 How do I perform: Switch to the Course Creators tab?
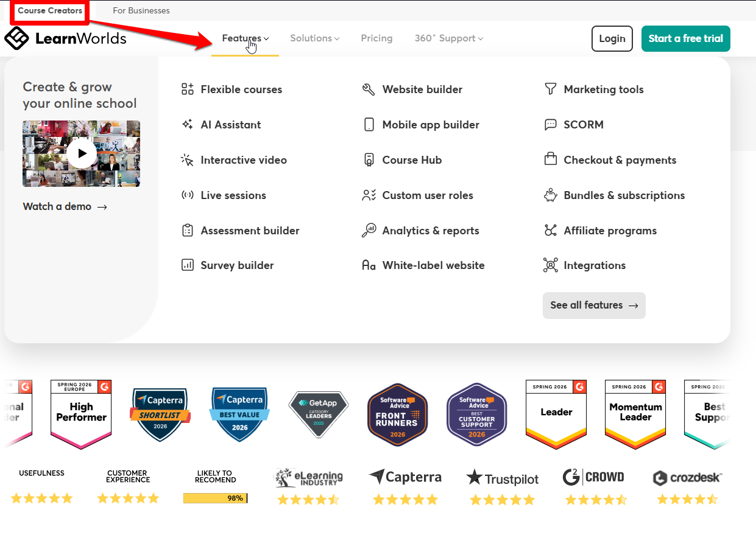(x=50, y=11)
